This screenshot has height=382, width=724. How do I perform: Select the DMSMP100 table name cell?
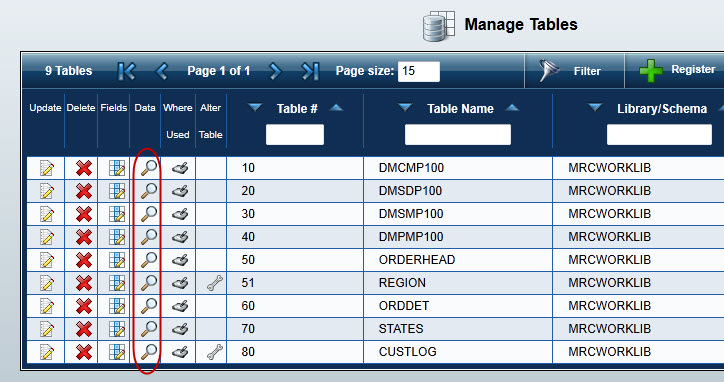pyautogui.click(x=458, y=214)
